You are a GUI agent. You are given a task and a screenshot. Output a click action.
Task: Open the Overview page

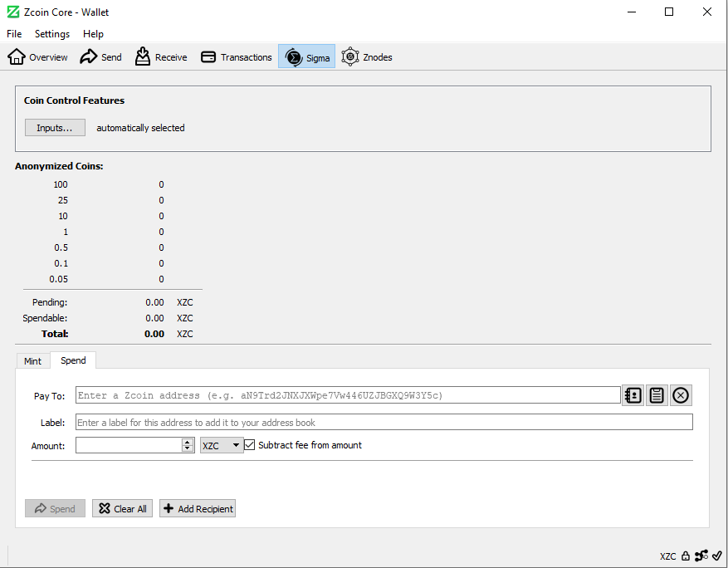point(37,56)
